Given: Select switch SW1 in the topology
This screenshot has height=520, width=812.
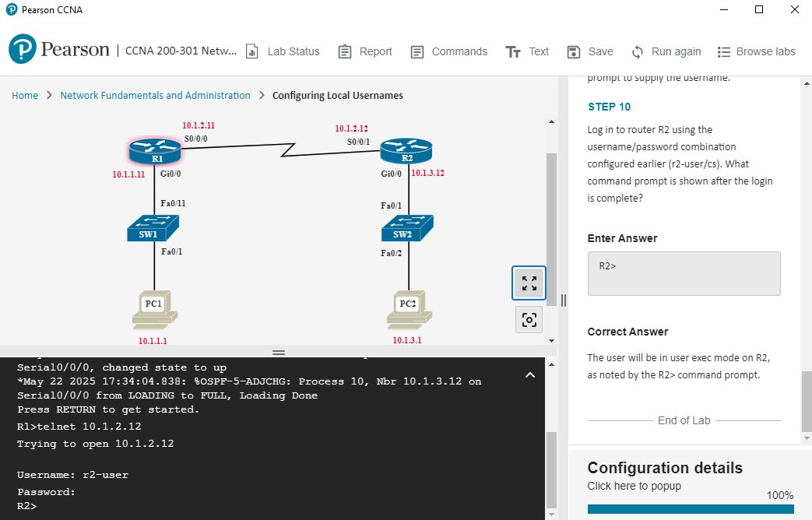Looking at the screenshot, I should (x=153, y=228).
